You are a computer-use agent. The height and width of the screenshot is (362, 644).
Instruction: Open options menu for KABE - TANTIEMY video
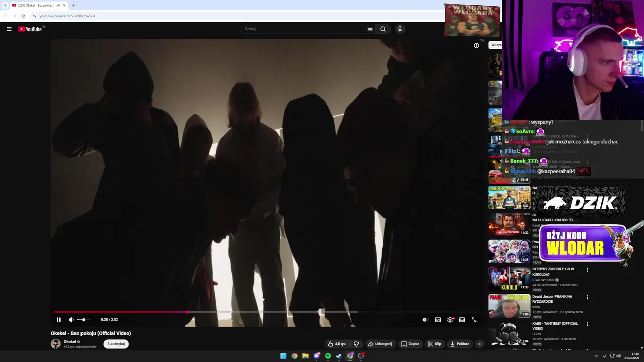[x=587, y=324]
